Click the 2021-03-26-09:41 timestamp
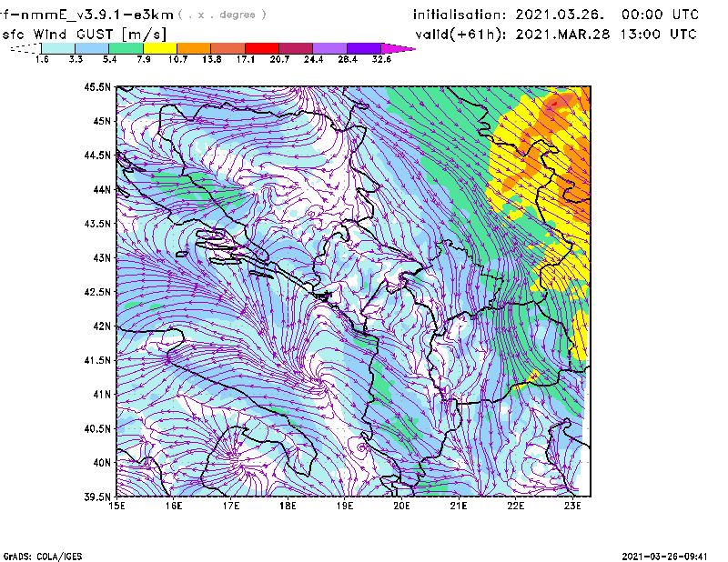The width and height of the screenshot is (728, 562). [665, 557]
